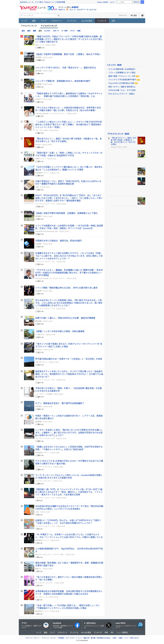Open the トップ tab in main navigation

pos(24,21)
